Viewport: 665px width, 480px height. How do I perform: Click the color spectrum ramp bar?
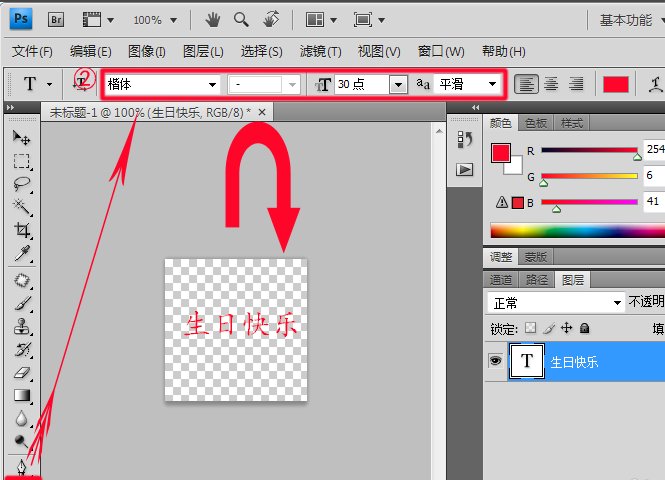pyautogui.click(x=578, y=231)
